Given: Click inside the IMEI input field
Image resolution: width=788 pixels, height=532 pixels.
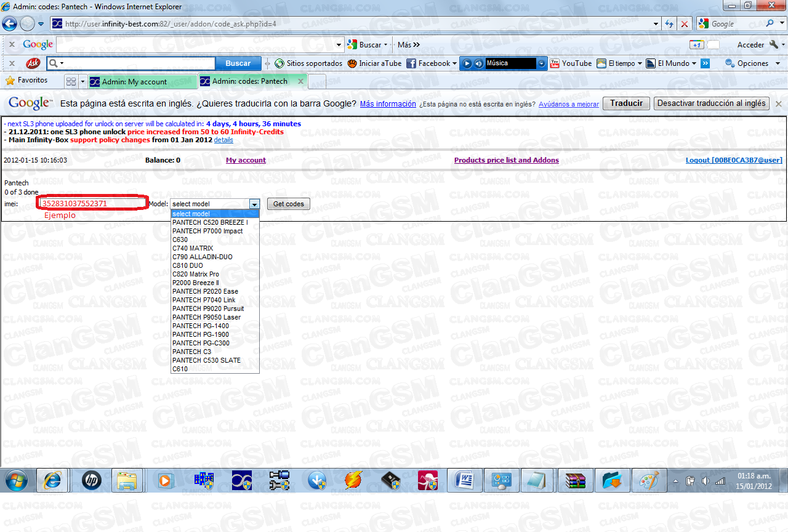Looking at the screenshot, I should coord(92,203).
